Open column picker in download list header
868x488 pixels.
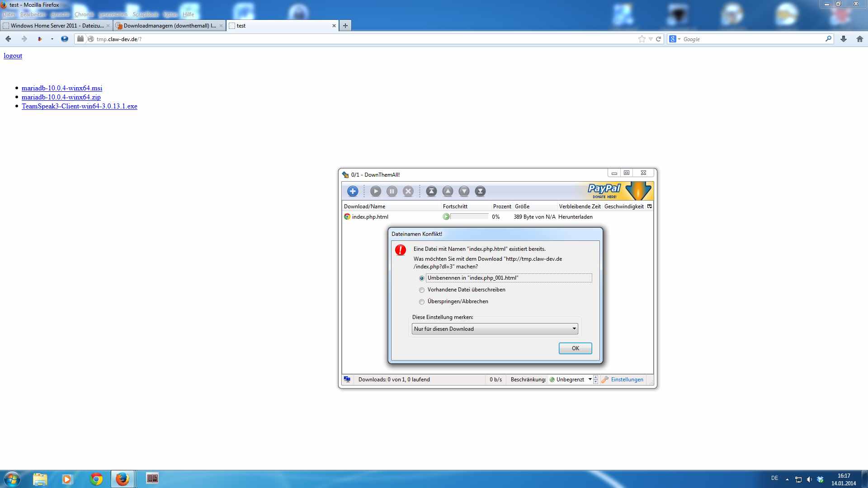(x=649, y=206)
